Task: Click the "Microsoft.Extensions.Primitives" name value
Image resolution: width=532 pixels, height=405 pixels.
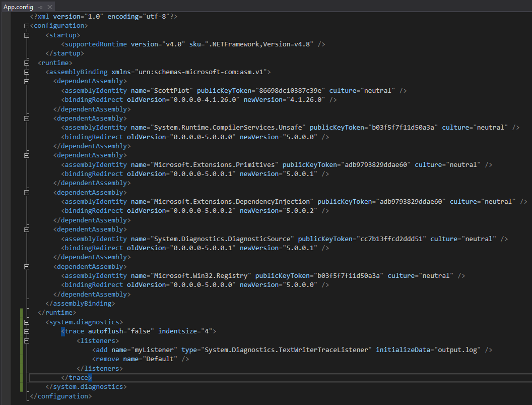Action: (215, 165)
